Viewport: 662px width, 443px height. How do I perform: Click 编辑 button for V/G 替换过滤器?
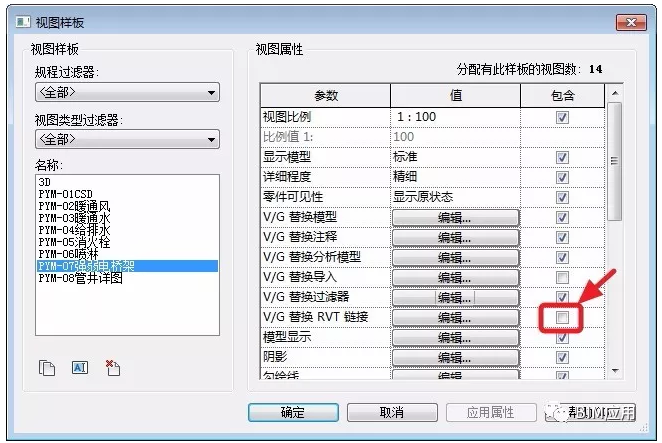point(455,297)
